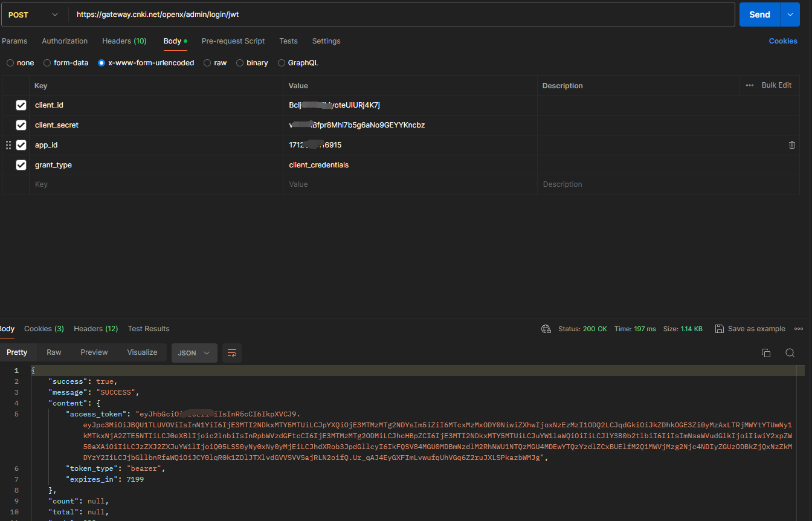Select the none body type
The image size is (812, 521).
[x=21, y=63]
